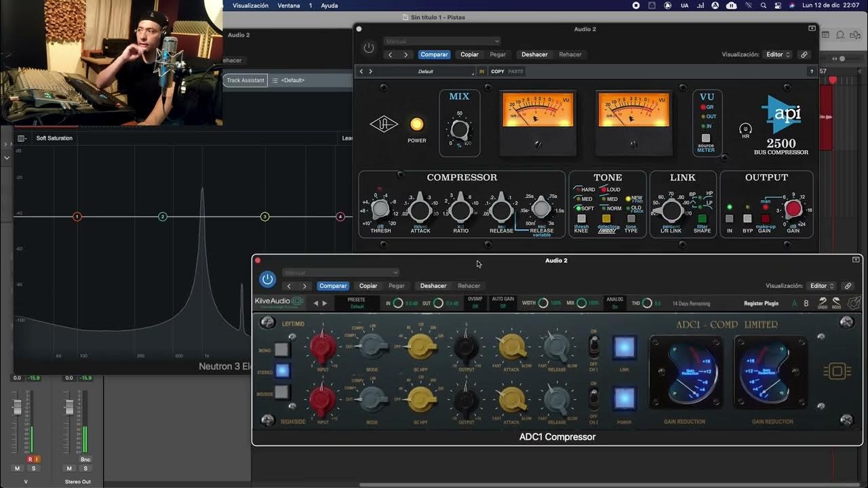Click the Kiive REDO icon
Screen dimensions: 868x488
click(x=836, y=303)
